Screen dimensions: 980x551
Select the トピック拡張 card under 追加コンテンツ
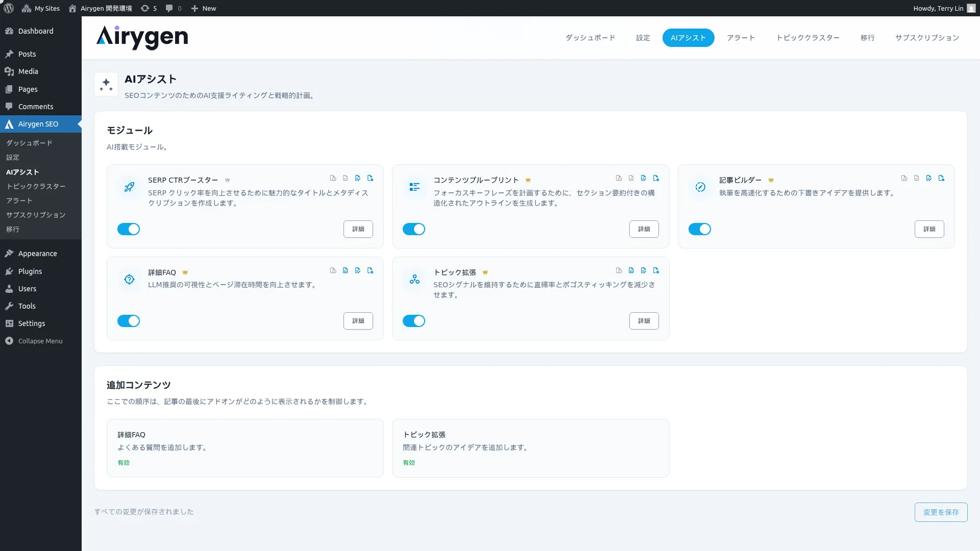530,448
